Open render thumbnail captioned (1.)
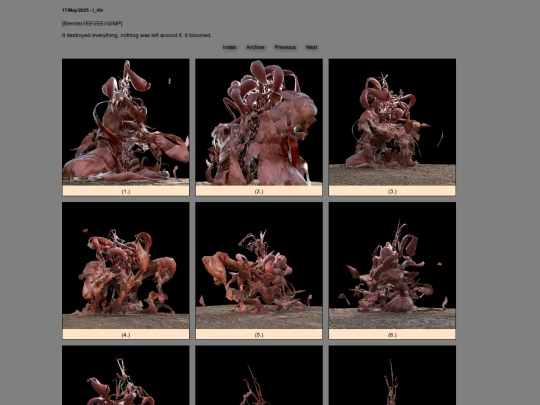Viewport: 540px width, 405px height. pyautogui.click(x=126, y=122)
